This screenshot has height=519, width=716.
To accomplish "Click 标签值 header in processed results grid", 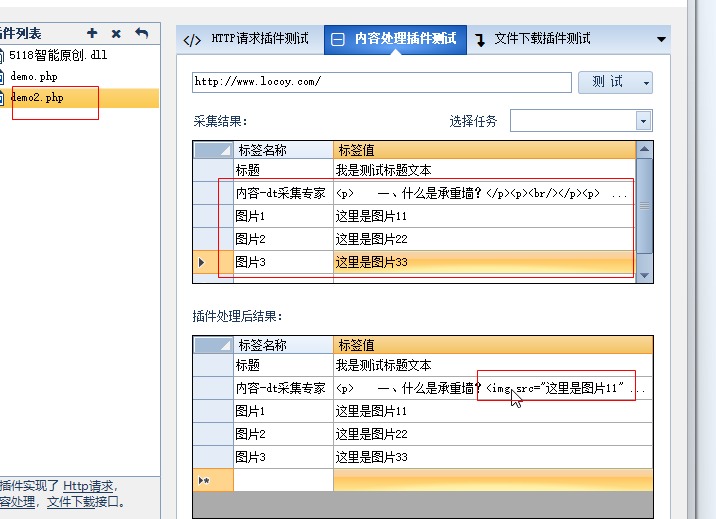I will coord(493,345).
